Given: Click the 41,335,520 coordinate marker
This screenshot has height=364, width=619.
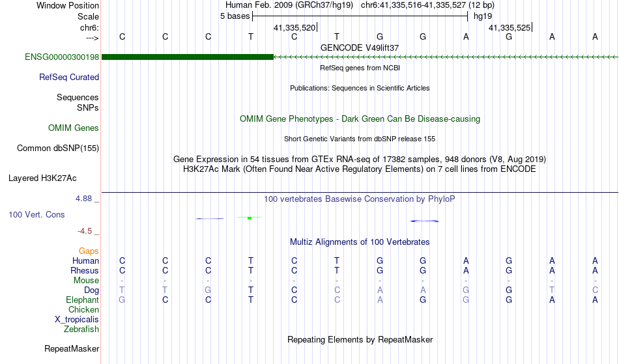Looking at the screenshot, I should coord(295,27).
